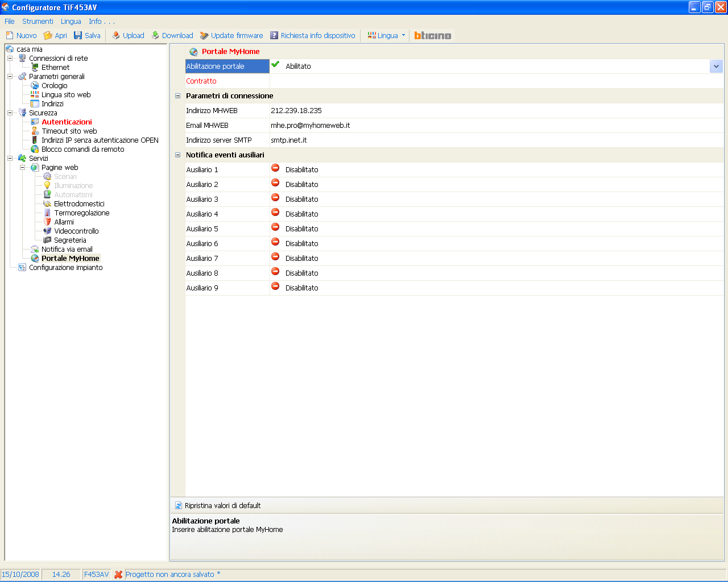This screenshot has width=728, height=582.
Task: Click the Configurazione impianto icon
Action: click(x=22, y=267)
